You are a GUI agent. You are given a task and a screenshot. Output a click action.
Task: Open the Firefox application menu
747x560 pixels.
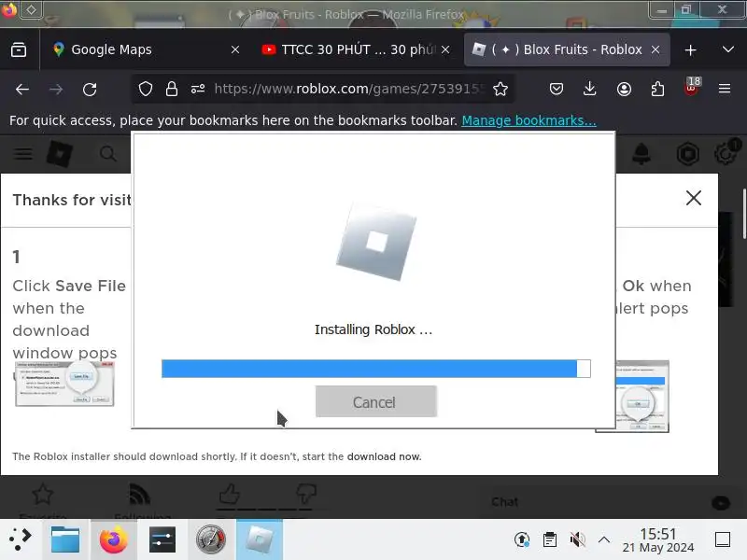click(x=725, y=89)
